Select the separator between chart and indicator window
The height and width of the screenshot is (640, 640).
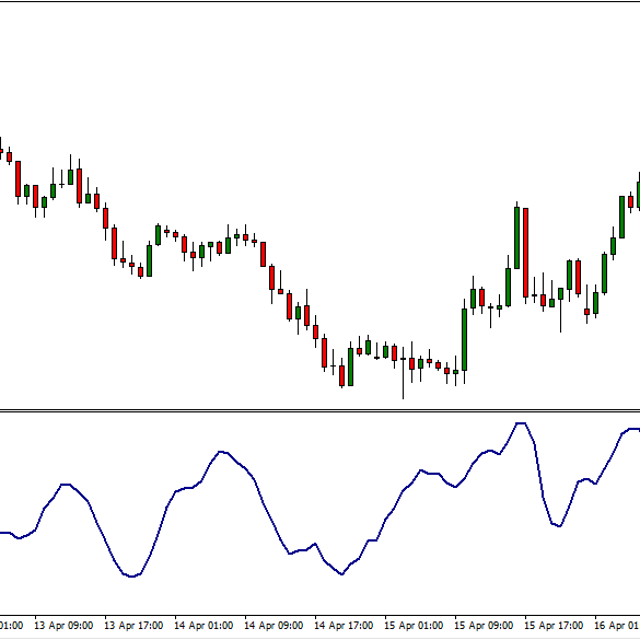click(x=320, y=410)
